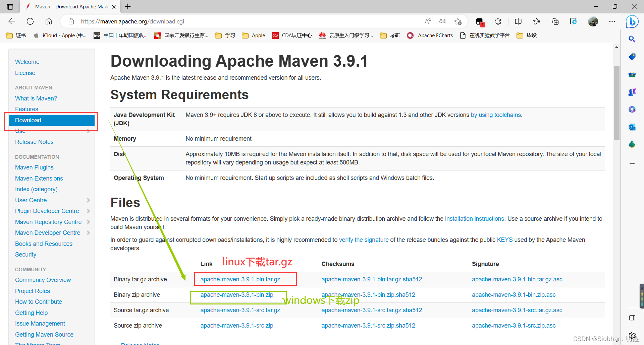Open sidebar Outlook icon
The image size is (644, 345).
632,127
